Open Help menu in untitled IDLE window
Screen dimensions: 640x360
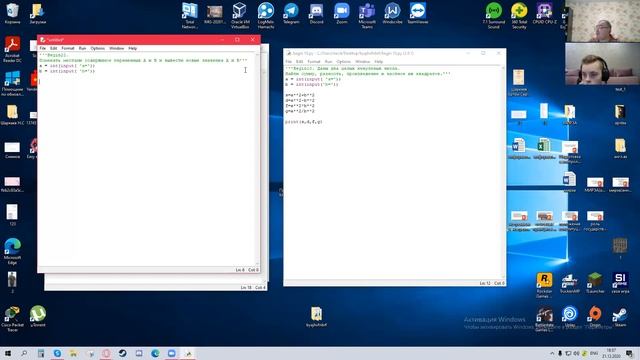pos(133,48)
